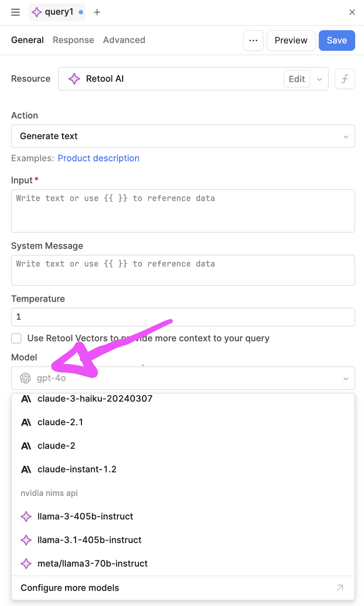Click sparkle icon beside meta/llama3-70b-instruct
The width and height of the screenshot is (364, 606).
(x=26, y=564)
